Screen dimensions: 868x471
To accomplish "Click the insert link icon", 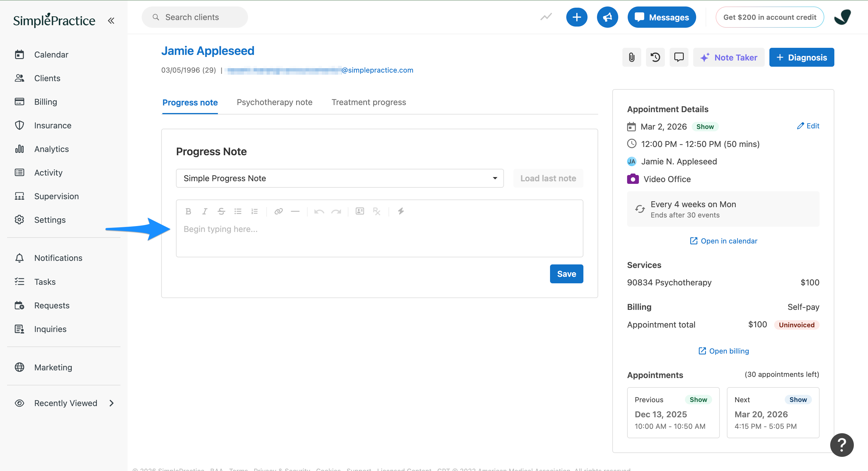I will click(x=278, y=211).
